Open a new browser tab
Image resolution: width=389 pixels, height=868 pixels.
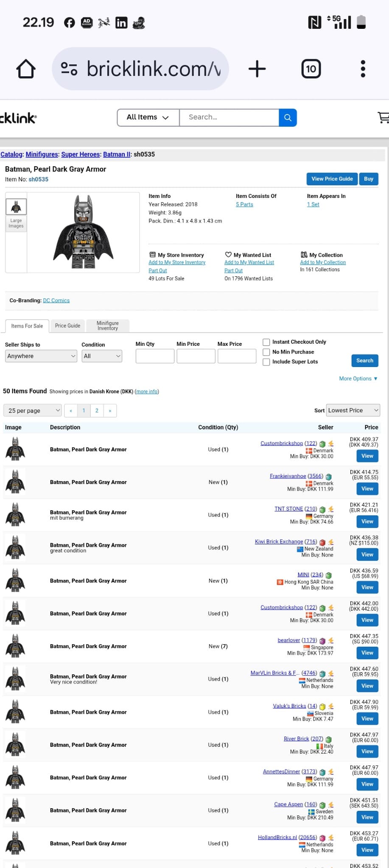257,69
